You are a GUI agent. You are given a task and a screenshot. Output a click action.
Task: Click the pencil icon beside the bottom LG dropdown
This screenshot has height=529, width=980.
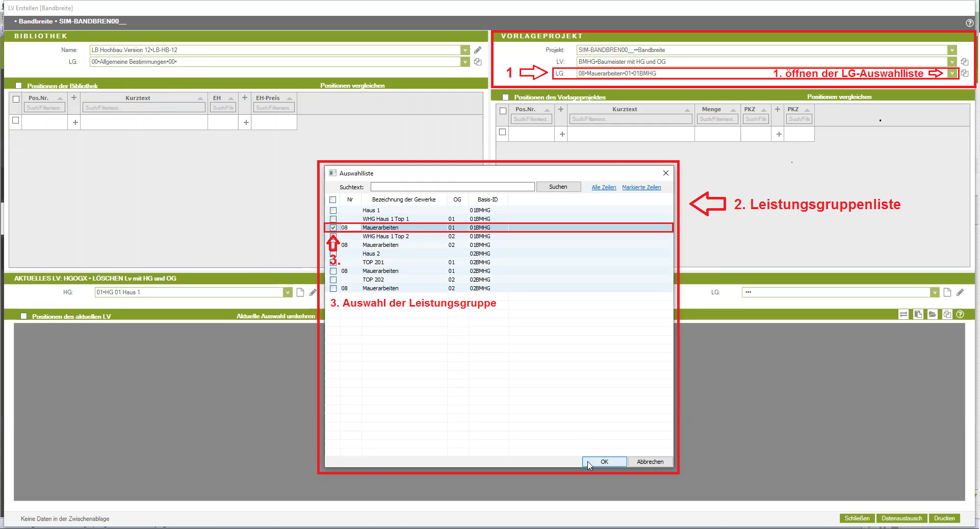(x=960, y=292)
